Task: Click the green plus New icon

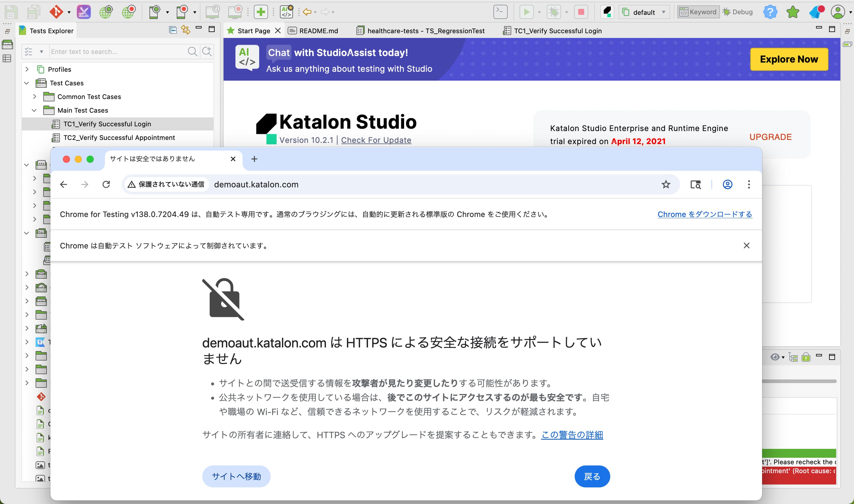Action: [x=261, y=12]
